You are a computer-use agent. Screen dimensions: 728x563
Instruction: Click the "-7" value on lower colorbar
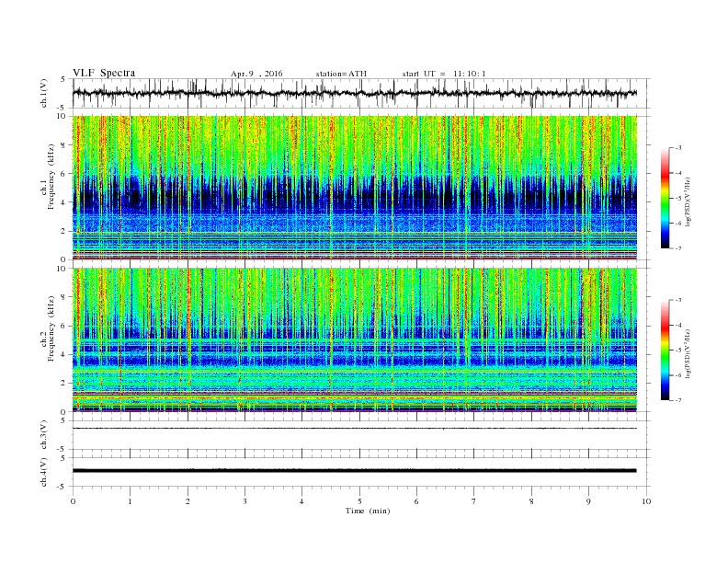[x=678, y=400]
